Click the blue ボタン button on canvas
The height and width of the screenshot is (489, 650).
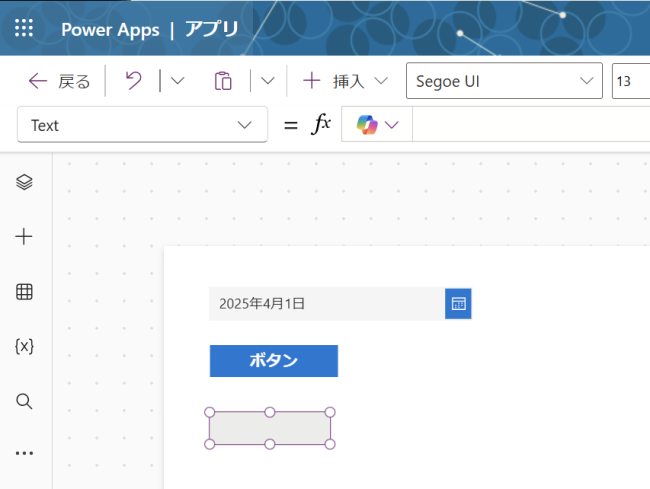click(273, 361)
